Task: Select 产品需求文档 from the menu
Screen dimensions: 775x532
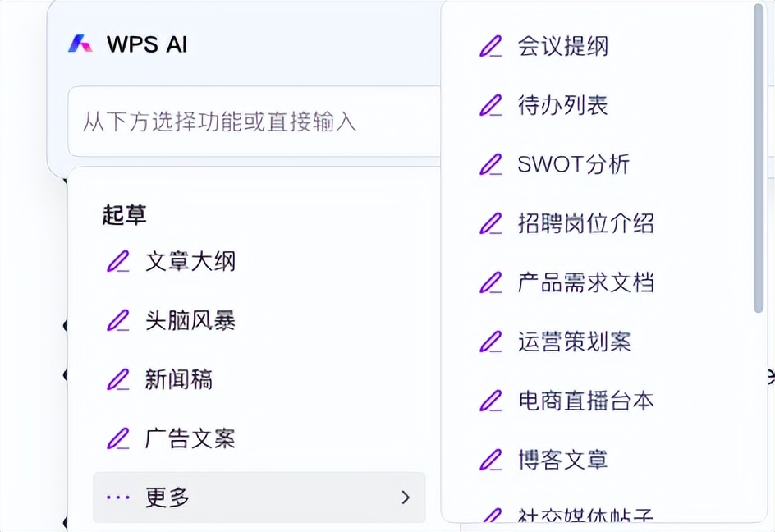Action: (587, 282)
